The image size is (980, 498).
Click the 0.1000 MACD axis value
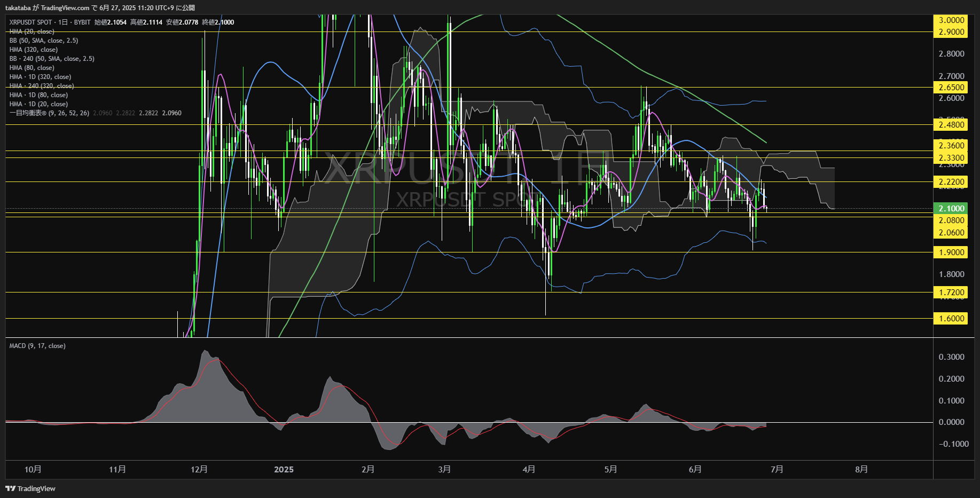[952, 401]
